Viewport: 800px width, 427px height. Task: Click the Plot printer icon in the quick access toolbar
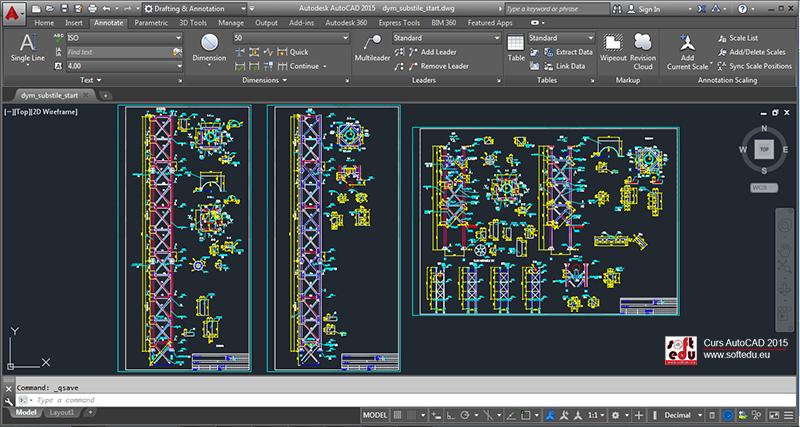pos(92,9)
